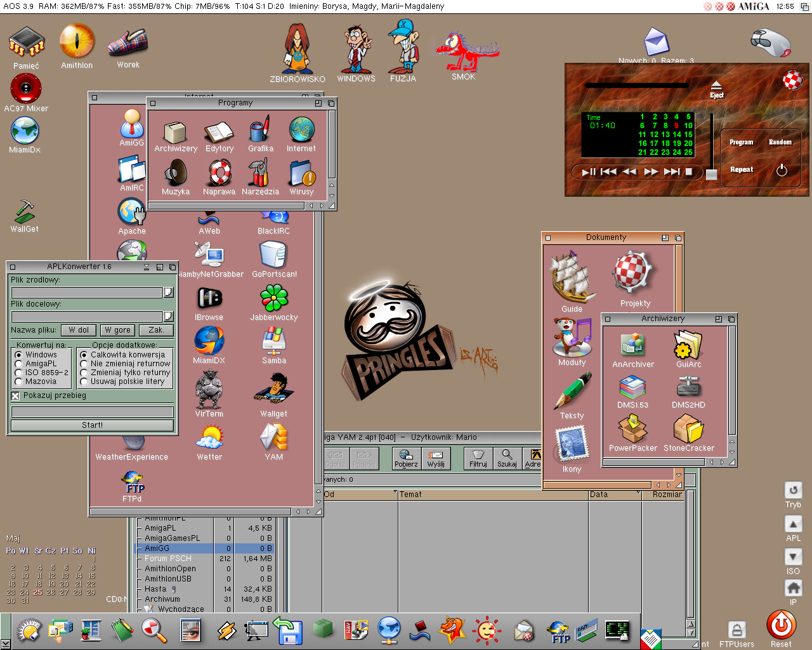
Task: Launch WallGet desktop icon
Action: [25, 211]
